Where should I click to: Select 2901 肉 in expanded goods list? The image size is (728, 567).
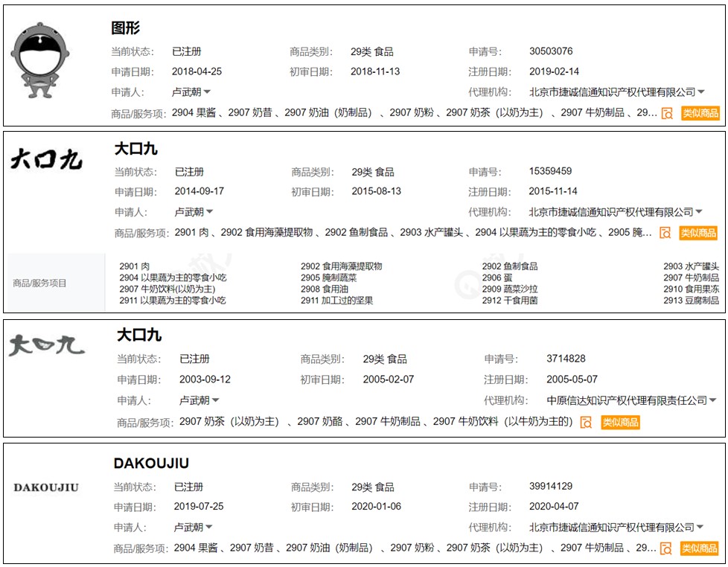135,266
